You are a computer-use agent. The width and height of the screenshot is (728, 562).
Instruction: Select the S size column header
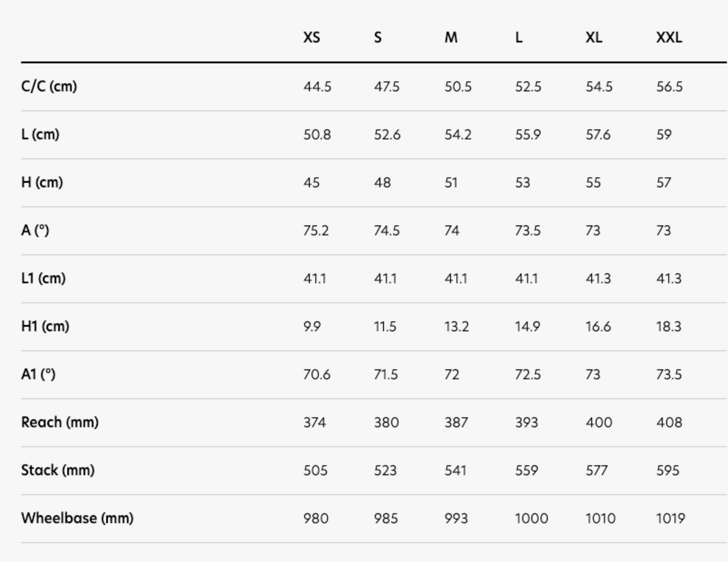click(x=378, y=37)
